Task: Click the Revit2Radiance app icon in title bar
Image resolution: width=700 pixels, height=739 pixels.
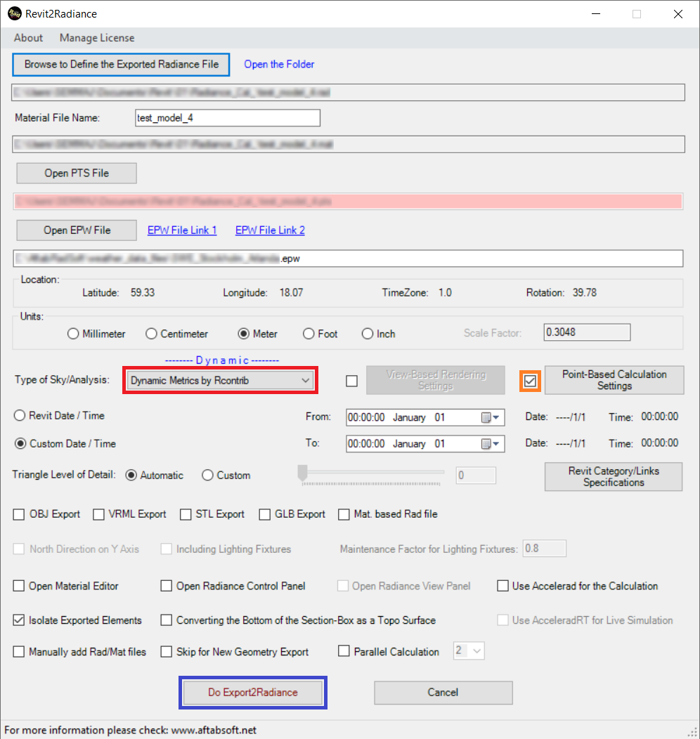Action: click(x=15, y=13)
